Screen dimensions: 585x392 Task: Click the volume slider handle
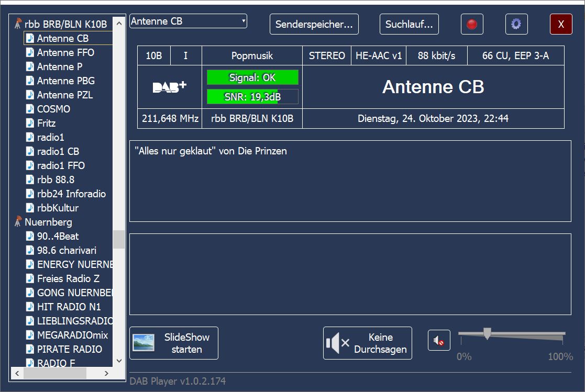(x=487, y=333)
